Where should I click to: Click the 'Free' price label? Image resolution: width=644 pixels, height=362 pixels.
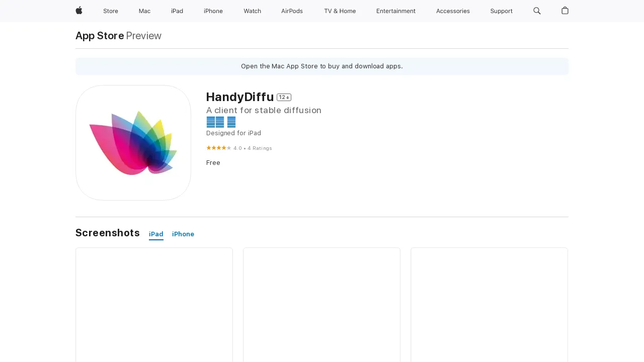pyautogui.click(x=213, y=163)
